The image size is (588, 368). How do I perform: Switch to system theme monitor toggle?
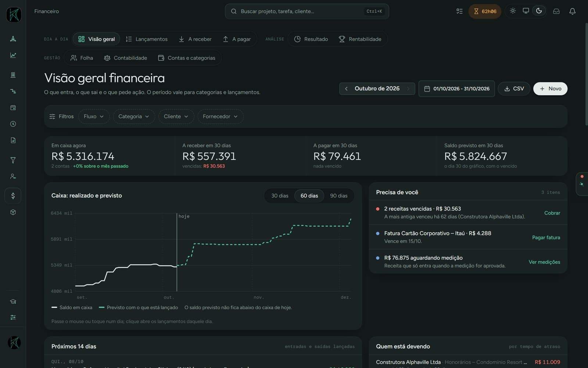526,11
